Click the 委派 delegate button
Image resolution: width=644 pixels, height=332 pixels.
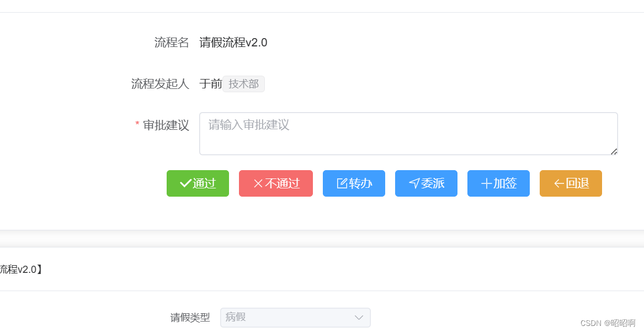click(426, 183)
